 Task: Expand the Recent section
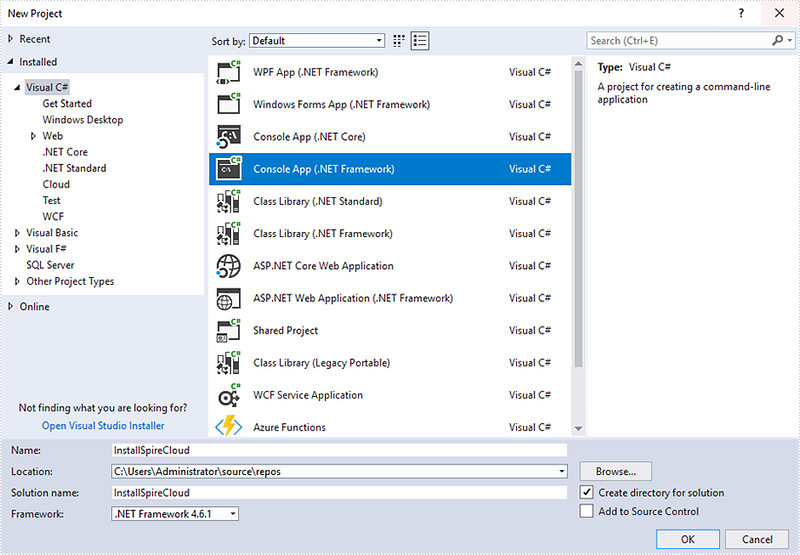(x=10, y=39)
